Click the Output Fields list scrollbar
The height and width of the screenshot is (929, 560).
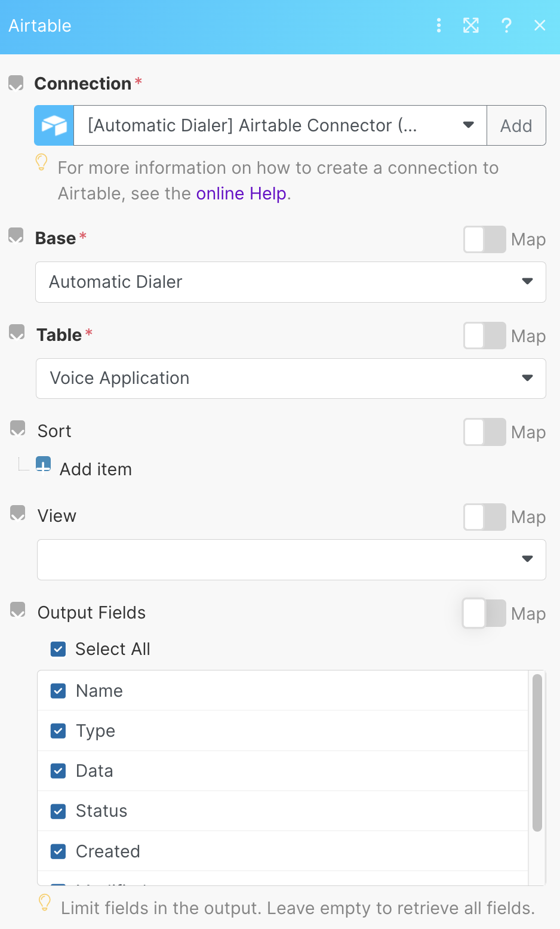[537, 752]
